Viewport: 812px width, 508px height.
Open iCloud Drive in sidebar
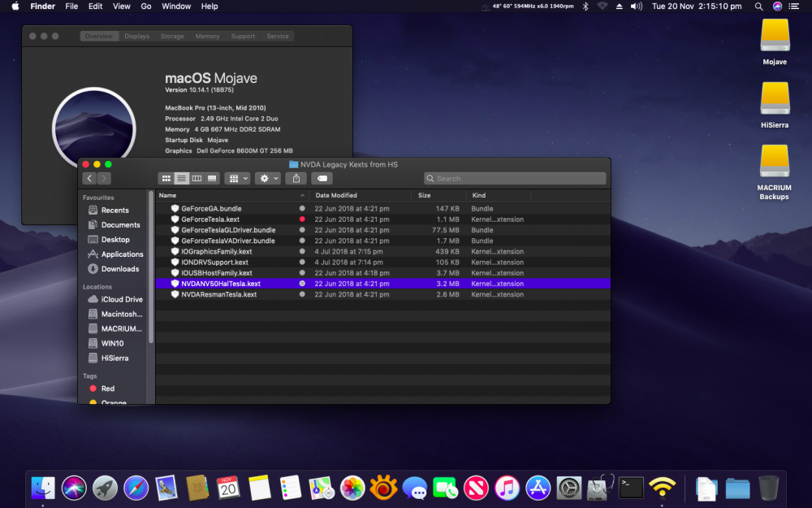pyautogui.click(x=121, y=299)
